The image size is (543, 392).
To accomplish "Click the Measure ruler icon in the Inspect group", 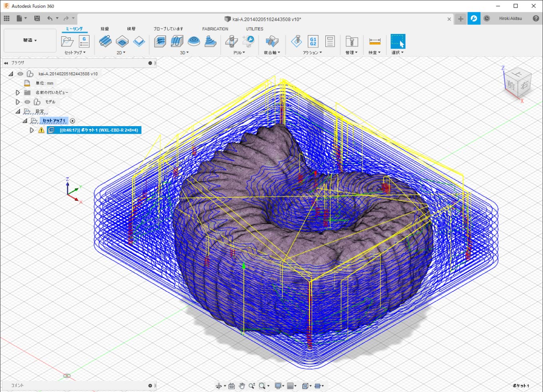I will [x=375, y=42].
